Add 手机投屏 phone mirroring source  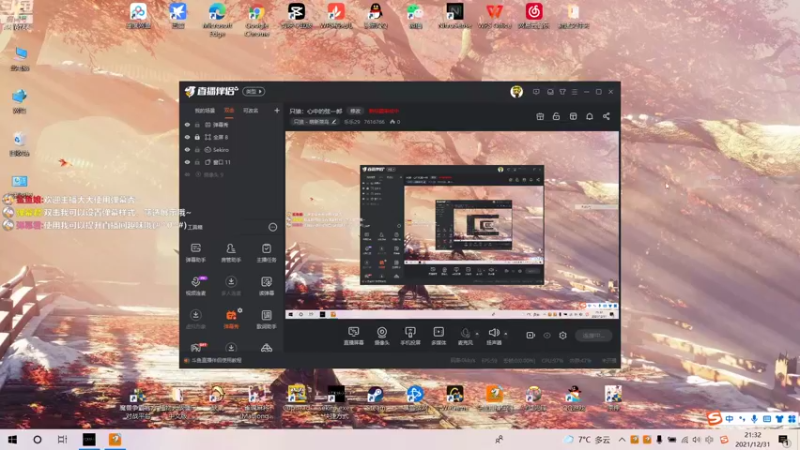[x=410, y=336]
